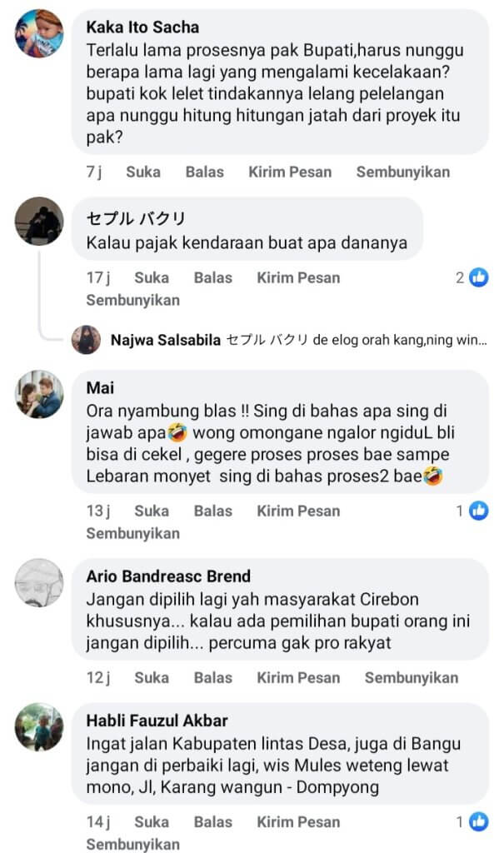
Task: View Ario Bandreasc Brend's avatar
Action: [x=39, y=582]
